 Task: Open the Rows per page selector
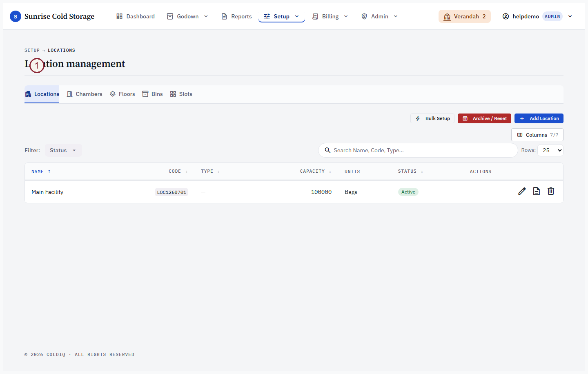coord(550,150)
